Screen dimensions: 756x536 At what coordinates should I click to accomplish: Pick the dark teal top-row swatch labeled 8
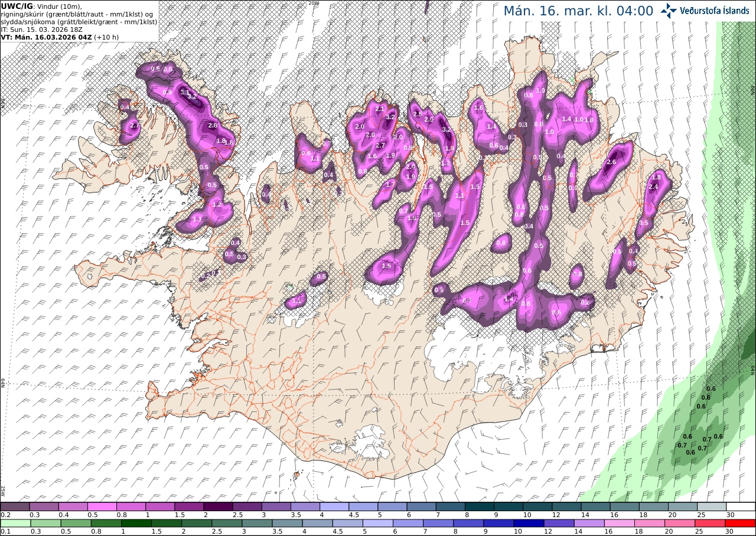pos(479,506)
